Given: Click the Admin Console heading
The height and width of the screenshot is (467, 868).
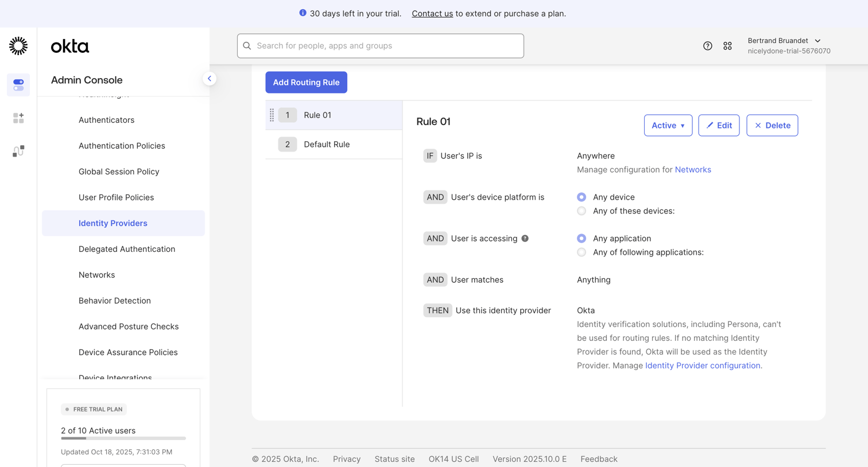Looking at the screenshot, I should pos(87,80).
